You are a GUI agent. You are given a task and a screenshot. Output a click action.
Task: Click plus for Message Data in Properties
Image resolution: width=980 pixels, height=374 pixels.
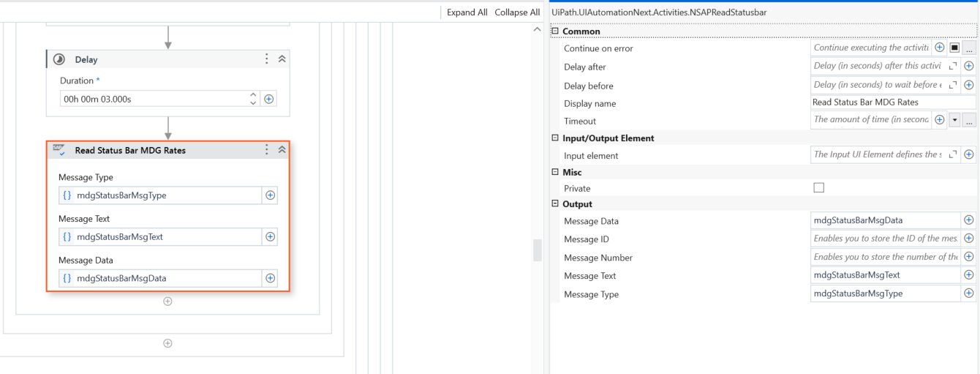(x=969, y=220)
